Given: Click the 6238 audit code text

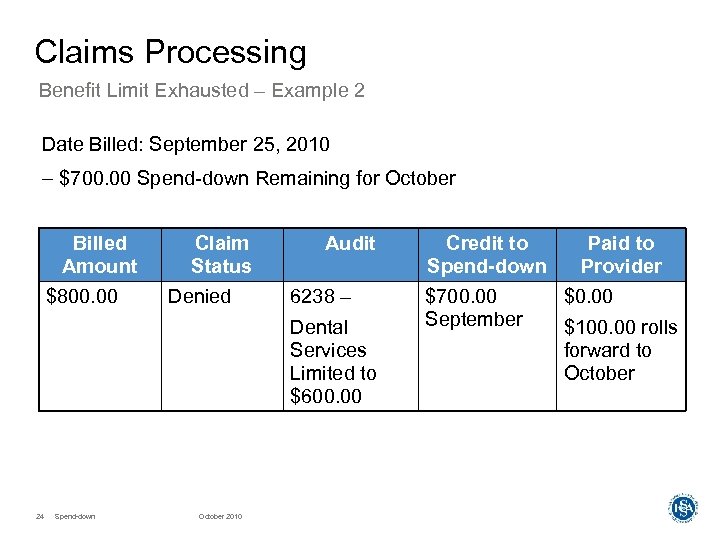Looking at the screenshot, I should tap(318, 297).
